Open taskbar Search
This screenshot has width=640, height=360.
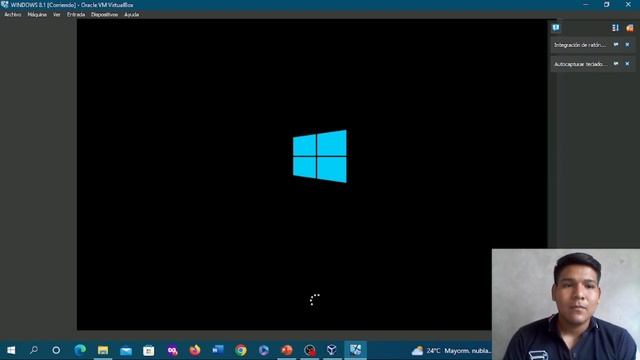coord(34,350)
